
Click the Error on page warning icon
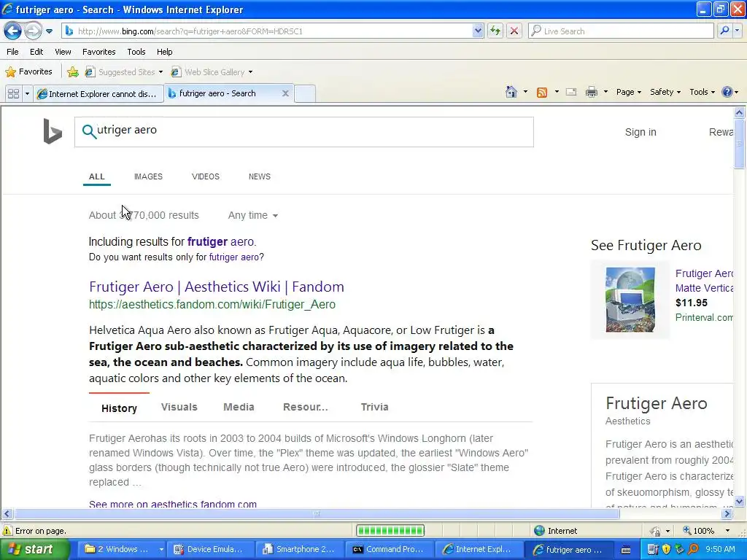pos(7,531)
